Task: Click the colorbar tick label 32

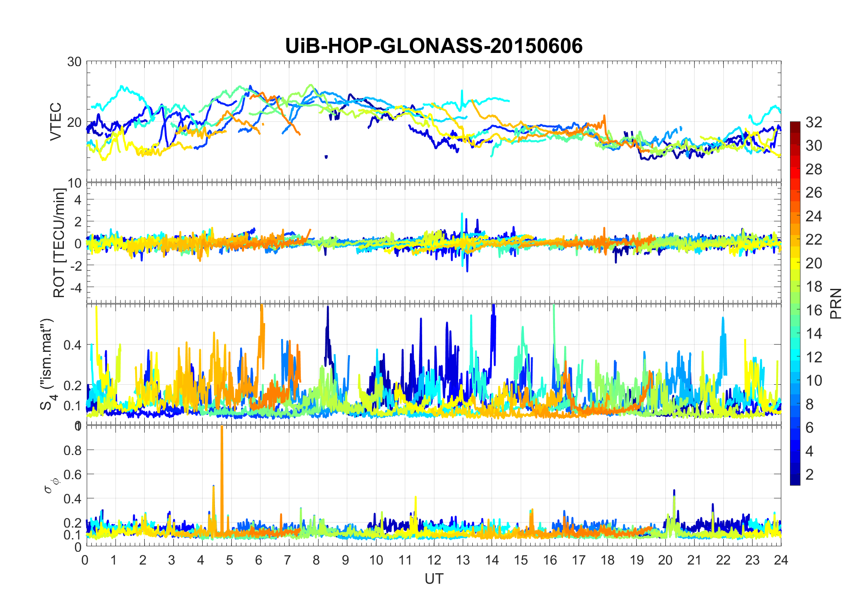Action: coord(814,122)
